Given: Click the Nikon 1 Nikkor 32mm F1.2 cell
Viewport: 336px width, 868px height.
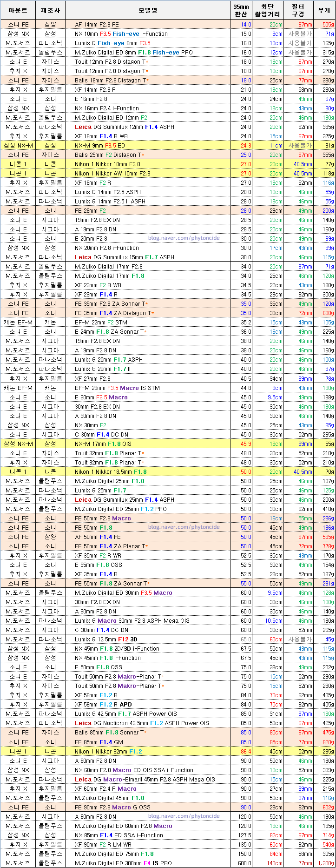Looking at the screenshot, I should pyautogui.click(x=108, y=751).
